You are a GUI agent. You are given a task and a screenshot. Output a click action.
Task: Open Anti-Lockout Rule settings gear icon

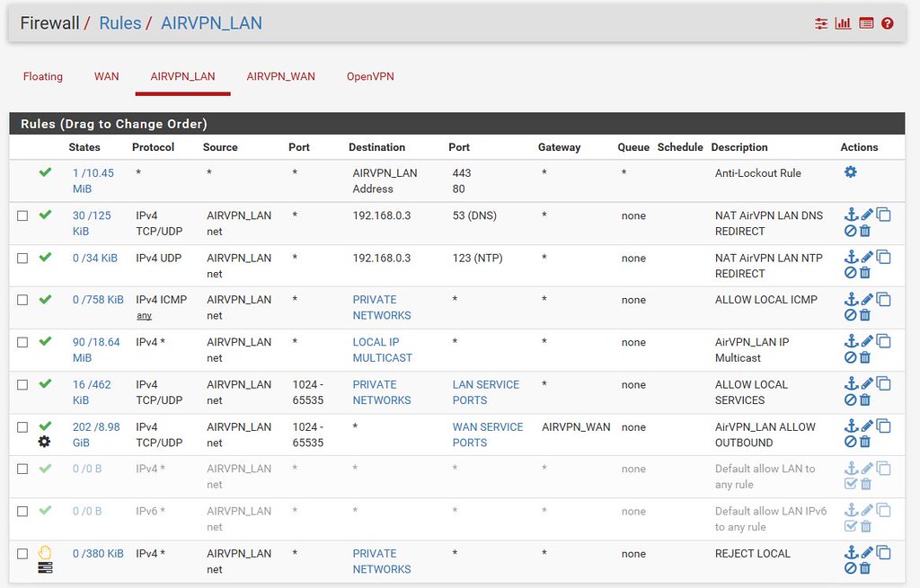click(x=850, y=171)
